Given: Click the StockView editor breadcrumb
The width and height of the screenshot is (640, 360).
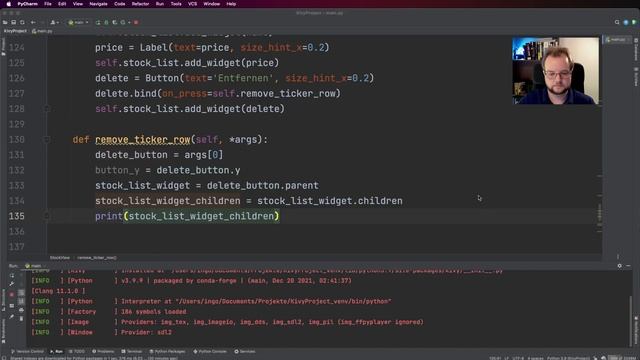Looking at the screenshot, I should click(60, 258).
